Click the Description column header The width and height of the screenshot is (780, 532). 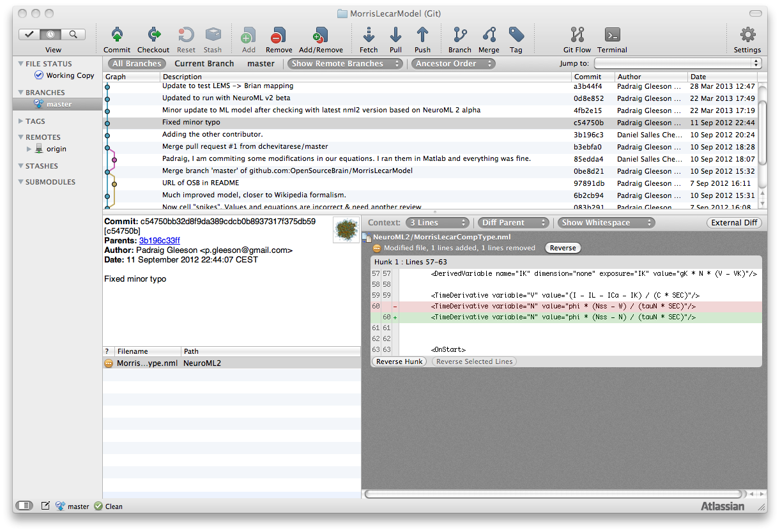pyautogui.click(x=365, y=77)
